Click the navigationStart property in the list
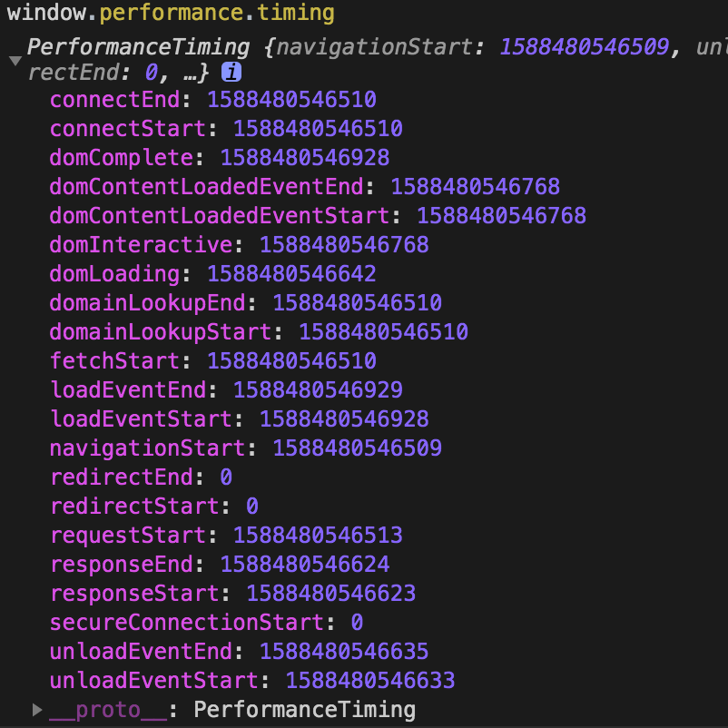 (147, 448)
